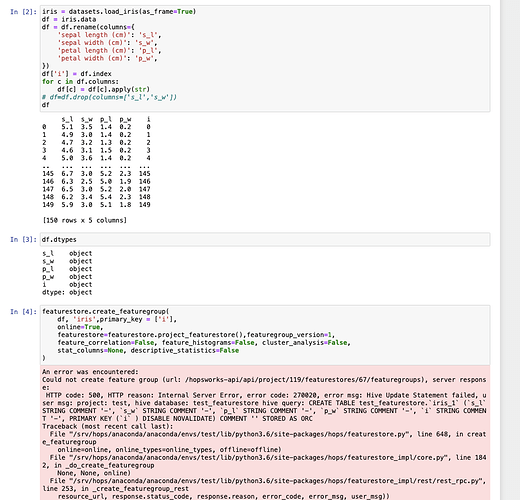Viewport: 520px width, 500px height.
Task: Click the 'sepal length (cm)' rename line
Action: click(109, 35)
